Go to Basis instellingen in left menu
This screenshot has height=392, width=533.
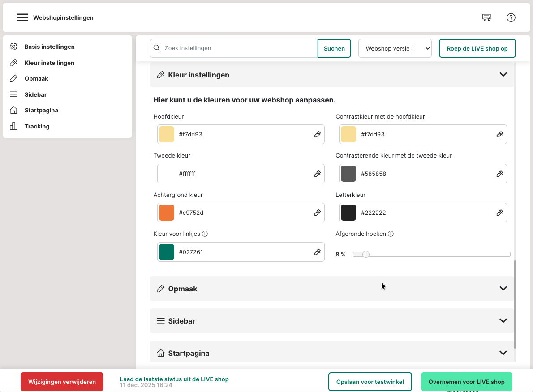(x=49, y=47)
